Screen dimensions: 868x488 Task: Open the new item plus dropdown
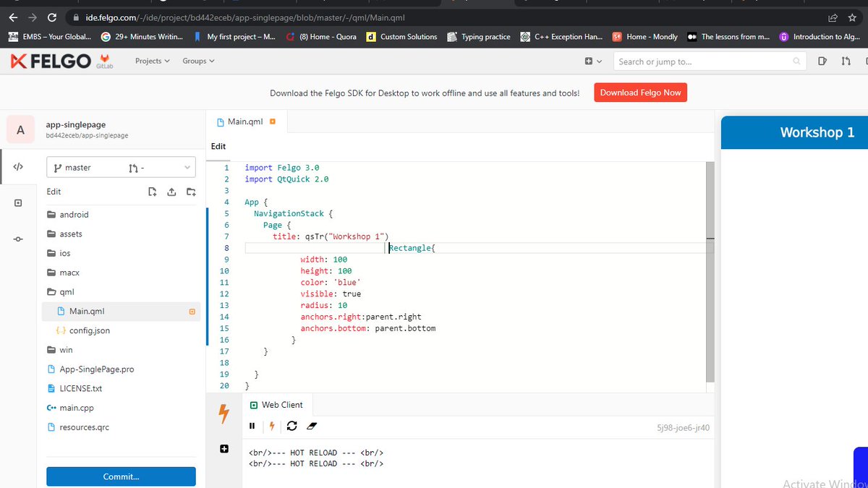tap(593, 61)
